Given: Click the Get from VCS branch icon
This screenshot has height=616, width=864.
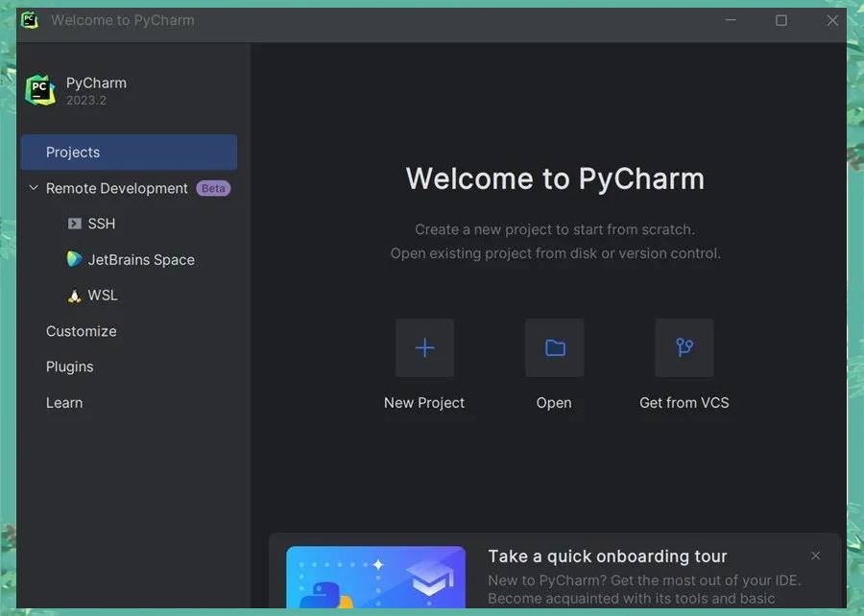Looking at the screenshot, I should pos(684,347).
